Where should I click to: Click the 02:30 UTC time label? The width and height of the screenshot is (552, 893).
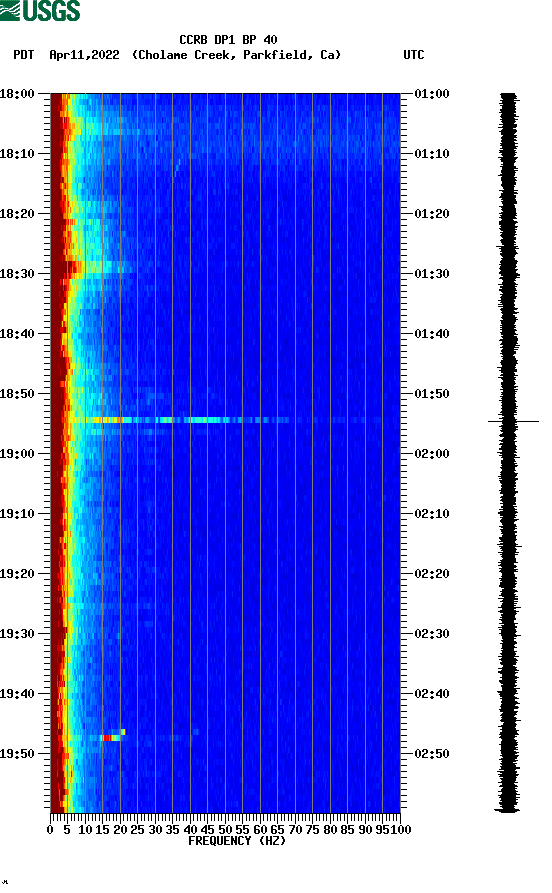[x=432, y=634]
